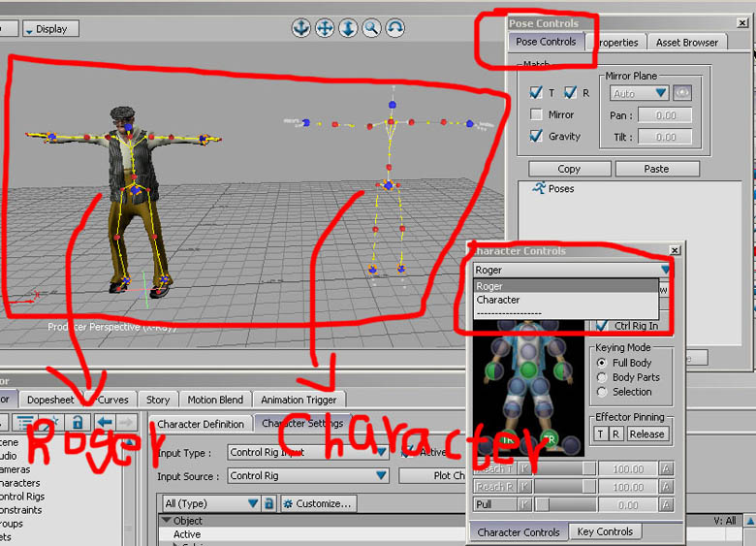This screenshot has height=546, width=756.
Task: Click the Mirror Plane picker icon
Action: point(682,93)
